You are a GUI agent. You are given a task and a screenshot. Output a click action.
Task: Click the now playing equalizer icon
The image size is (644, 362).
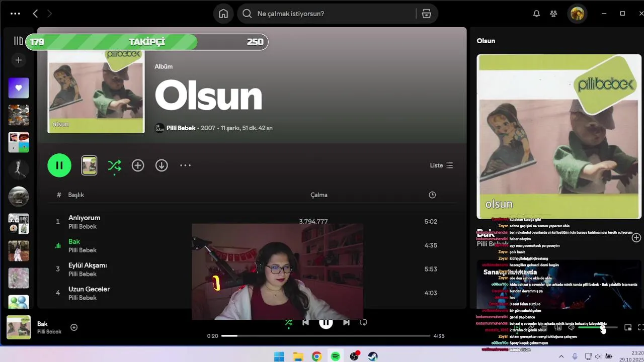point(58,246)
